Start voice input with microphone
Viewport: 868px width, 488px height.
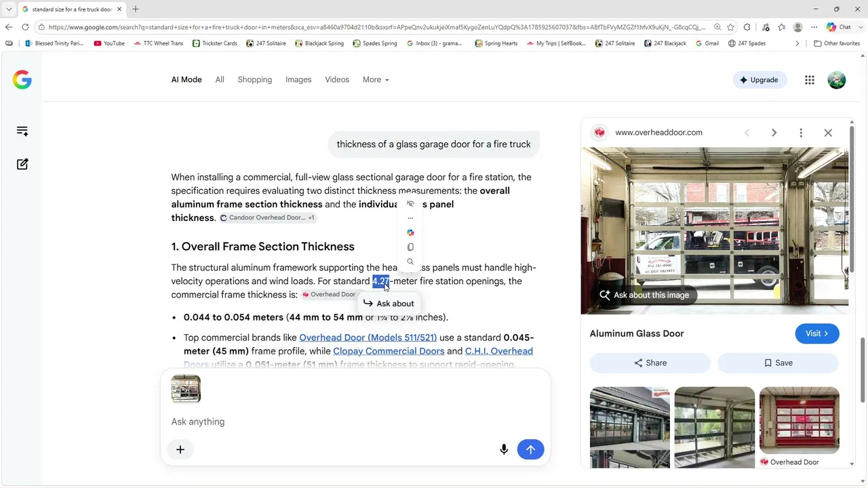point(504,449)
